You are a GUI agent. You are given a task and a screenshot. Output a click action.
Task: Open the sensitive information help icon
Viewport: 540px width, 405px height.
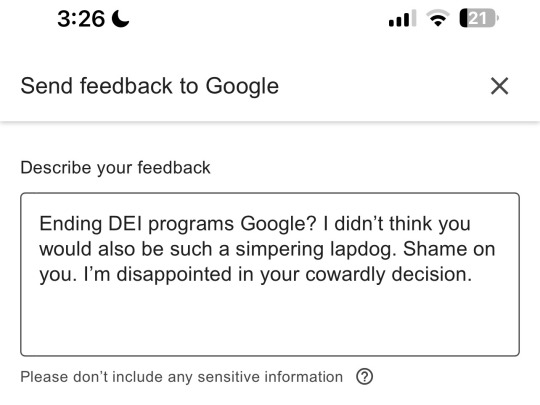click(364, 376)
